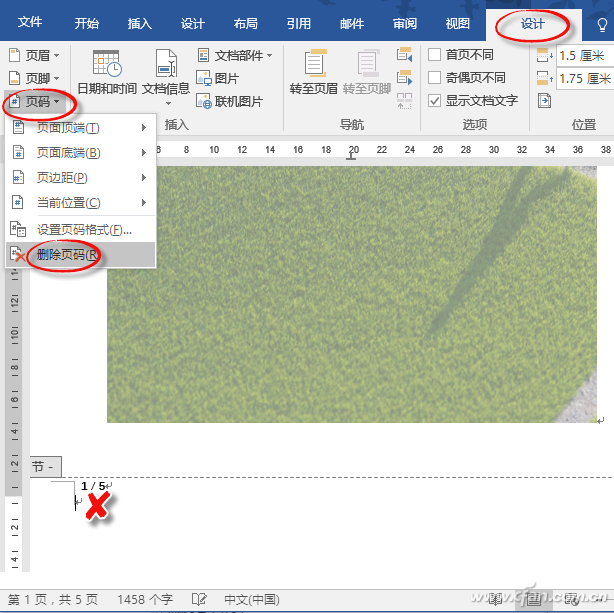614x613 pixels.
Task: Expand the 页面底端(B) submenu
Action: click(80, 152)
